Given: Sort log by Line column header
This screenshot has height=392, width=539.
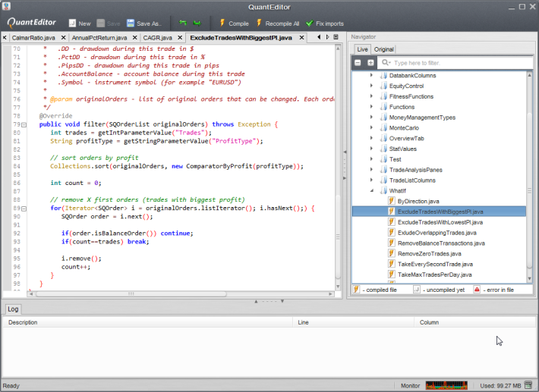Looking at the screenshot, I should coord(353,322).
